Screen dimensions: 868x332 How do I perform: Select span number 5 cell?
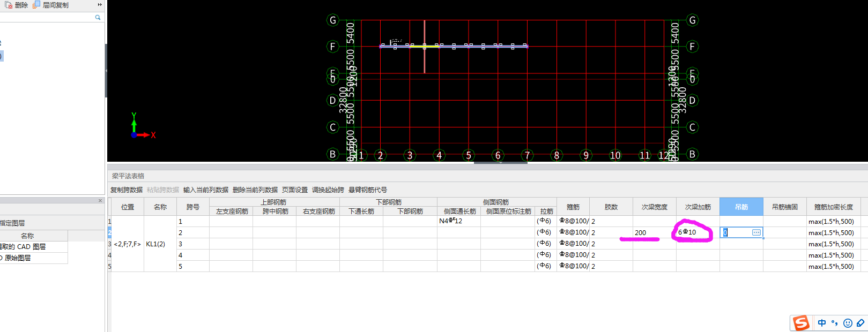pyautogui.click(x=193, y=266)
